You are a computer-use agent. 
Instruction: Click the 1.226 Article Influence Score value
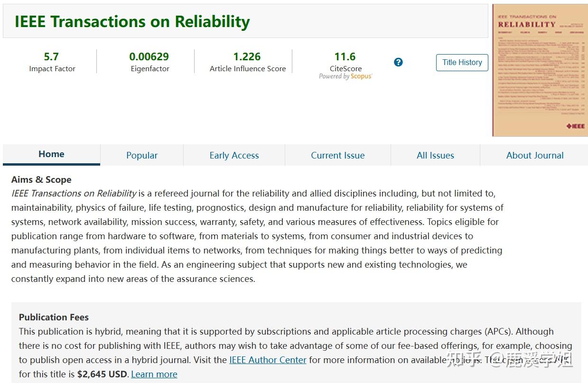coord(247,56)
